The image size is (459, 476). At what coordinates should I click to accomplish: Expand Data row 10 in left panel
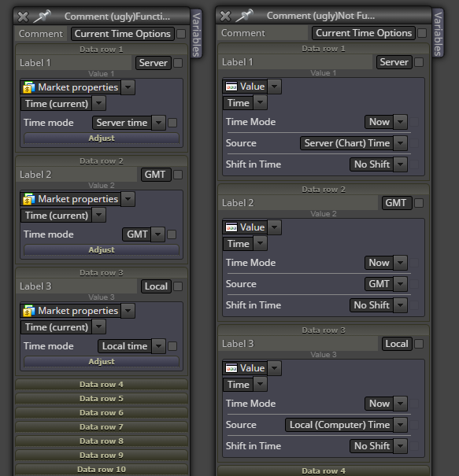pyautogui.click(x=102, y=470)
